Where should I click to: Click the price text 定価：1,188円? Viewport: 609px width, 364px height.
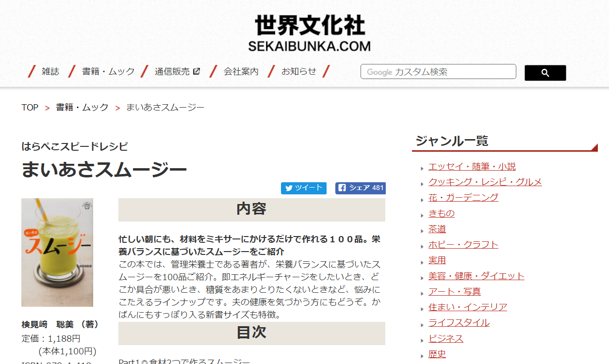point(51,338)
